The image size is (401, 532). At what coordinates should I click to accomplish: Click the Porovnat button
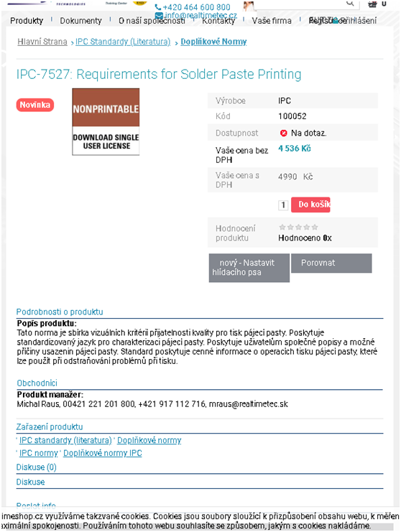(x=331, y=263)
